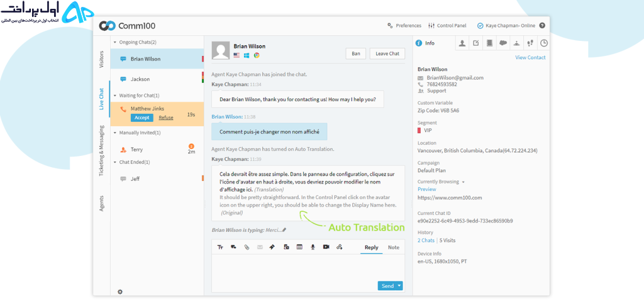Open the canned messages chat-bubble icon

click(233, 248)
